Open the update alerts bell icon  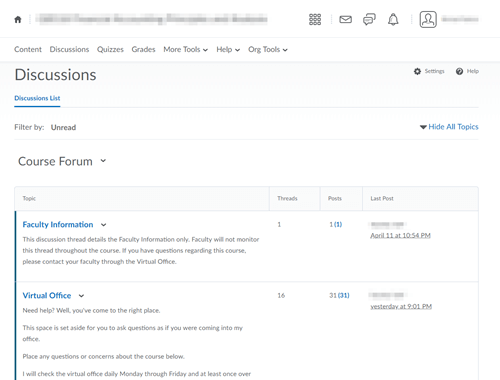tap(393, 20)
